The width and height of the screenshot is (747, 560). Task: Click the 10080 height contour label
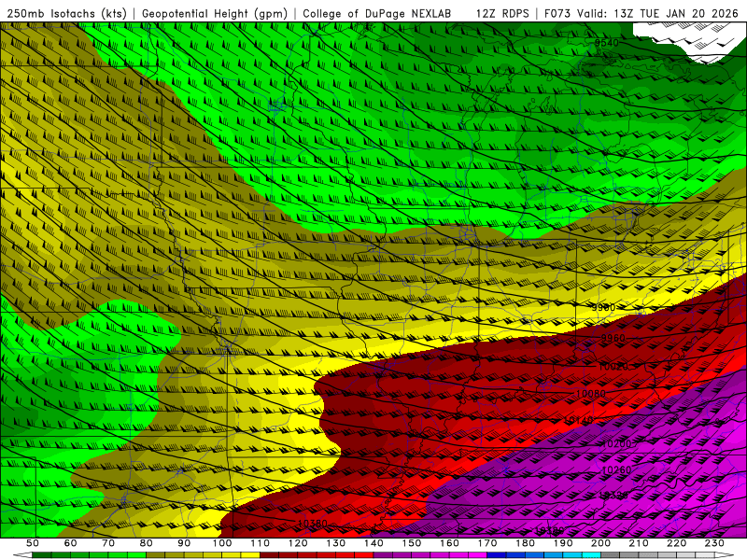click(x=591, y=394)
